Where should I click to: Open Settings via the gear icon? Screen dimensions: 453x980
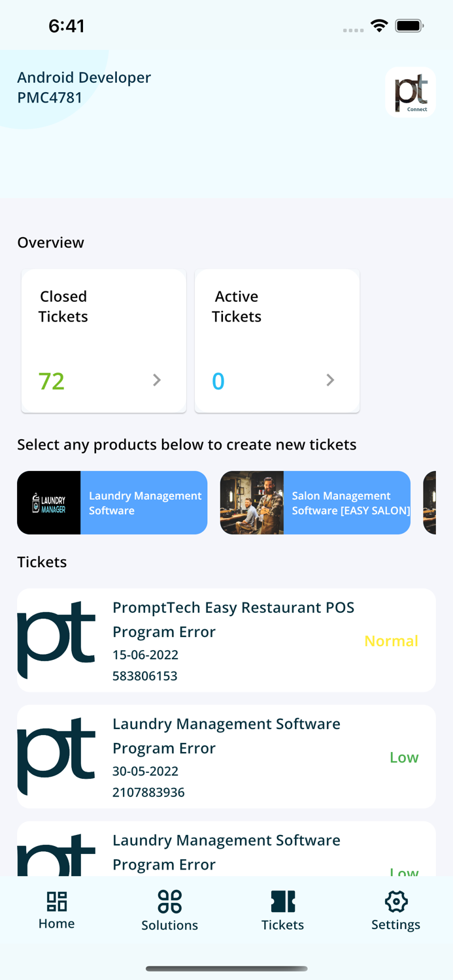coord(395,900)
